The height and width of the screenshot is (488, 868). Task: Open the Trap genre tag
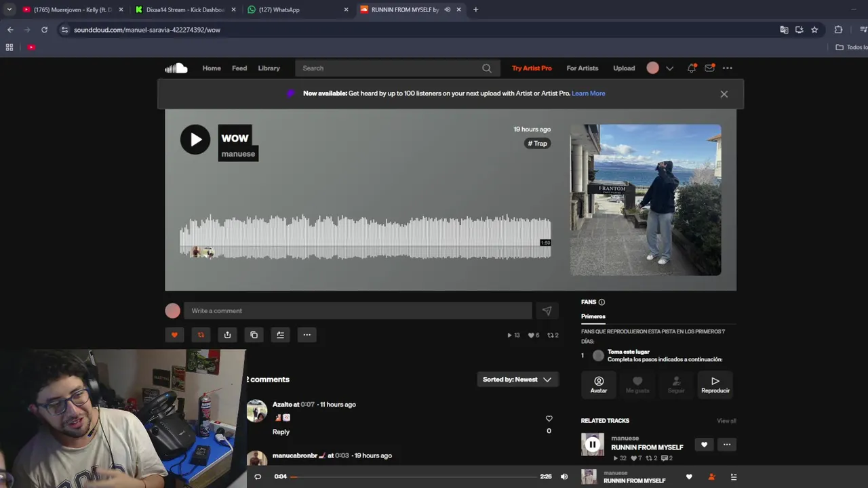[x=538, y=144]
